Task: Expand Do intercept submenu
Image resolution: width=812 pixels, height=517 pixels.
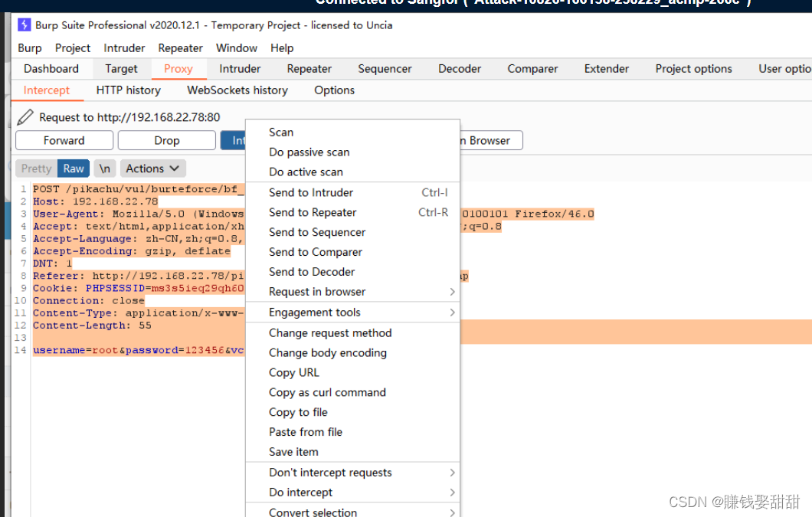Action: pos(352,492)
